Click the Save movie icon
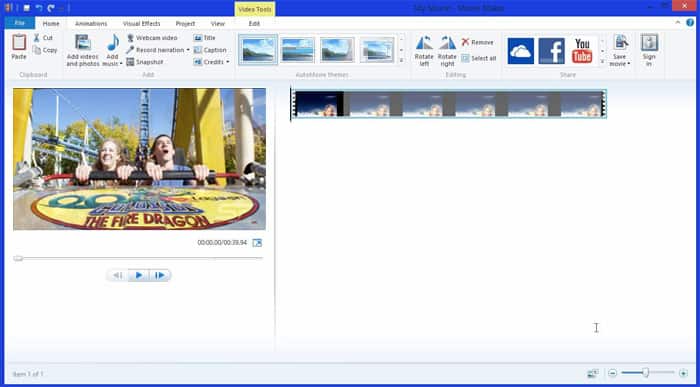 pos(621,43)
